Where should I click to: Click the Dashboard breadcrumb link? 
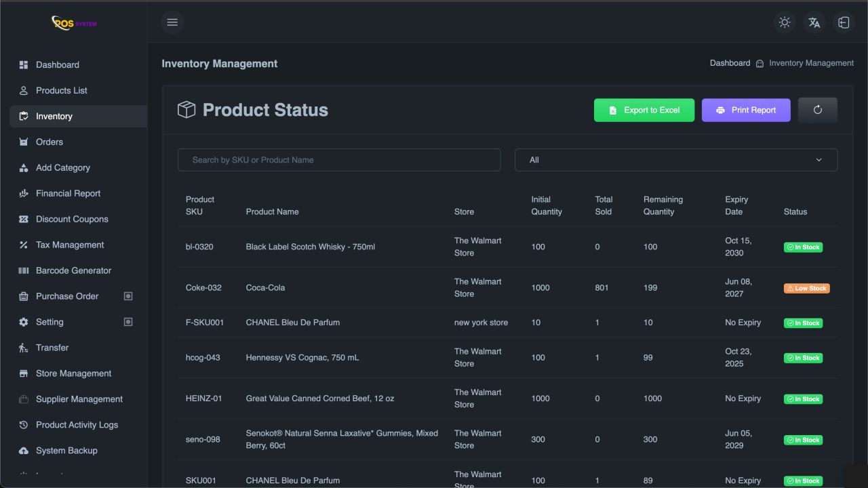(730, 63)
